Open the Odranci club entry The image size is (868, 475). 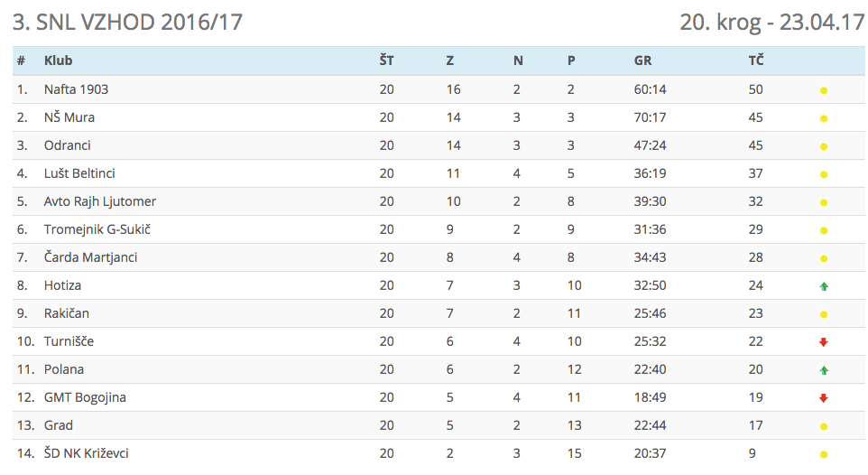[68, 145]
